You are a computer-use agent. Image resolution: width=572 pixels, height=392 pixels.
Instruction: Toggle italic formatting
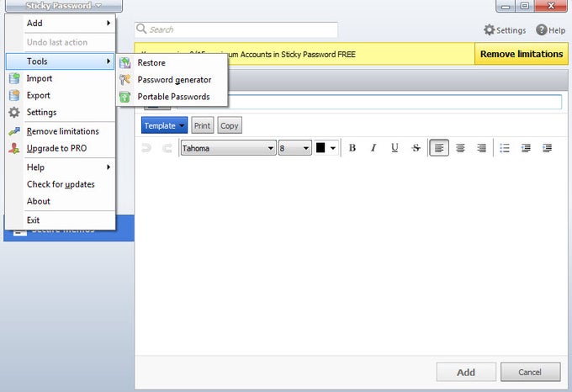pos(373,148)
